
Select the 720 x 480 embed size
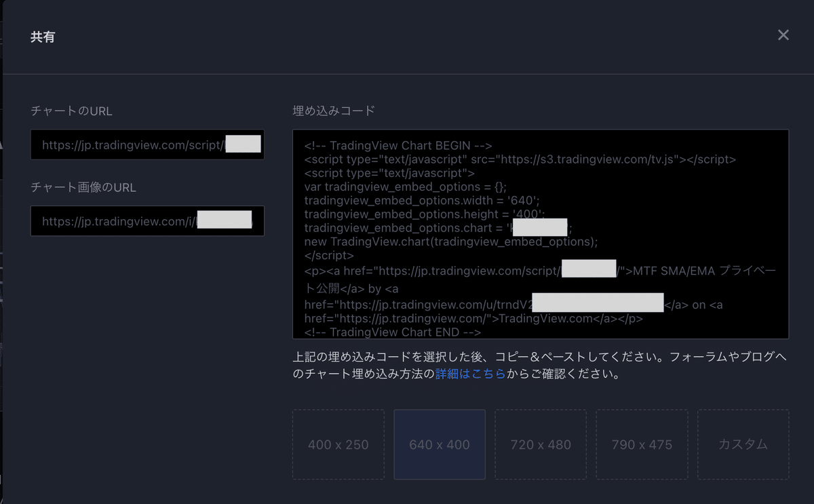(541, 444)
